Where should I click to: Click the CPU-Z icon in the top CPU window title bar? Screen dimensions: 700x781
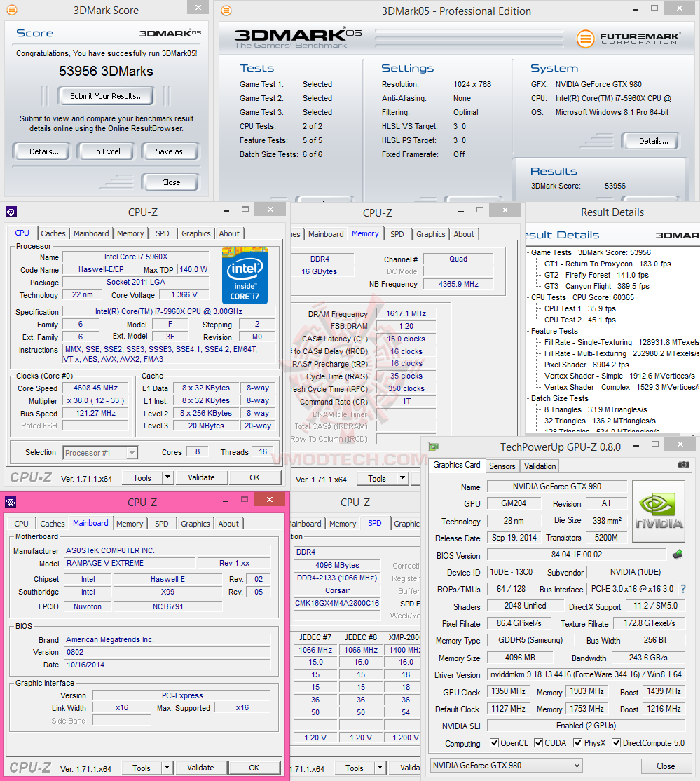click(x=11, y=212)
